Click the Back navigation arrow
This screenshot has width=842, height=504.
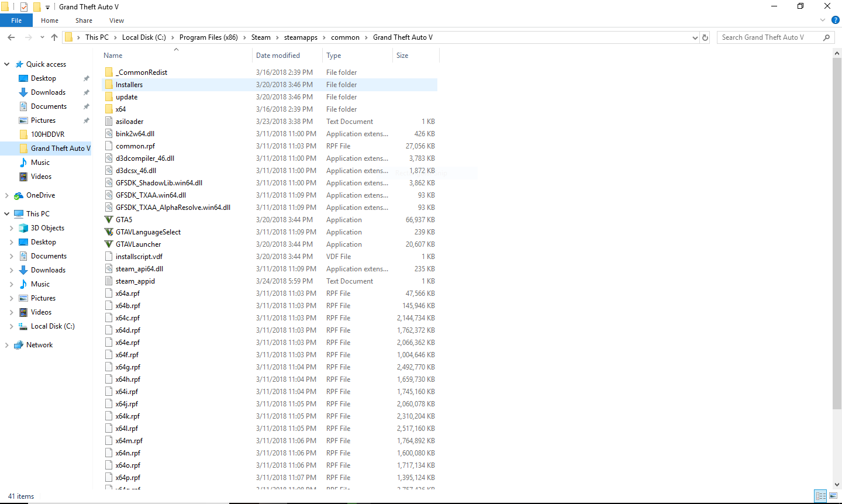[11, 37]
